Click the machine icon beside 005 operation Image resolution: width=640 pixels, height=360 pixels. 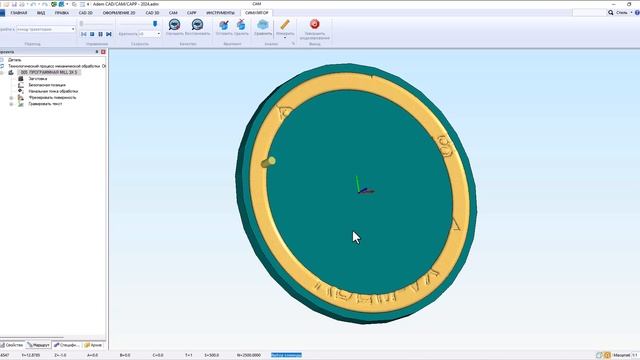click(x=11, y=72)
